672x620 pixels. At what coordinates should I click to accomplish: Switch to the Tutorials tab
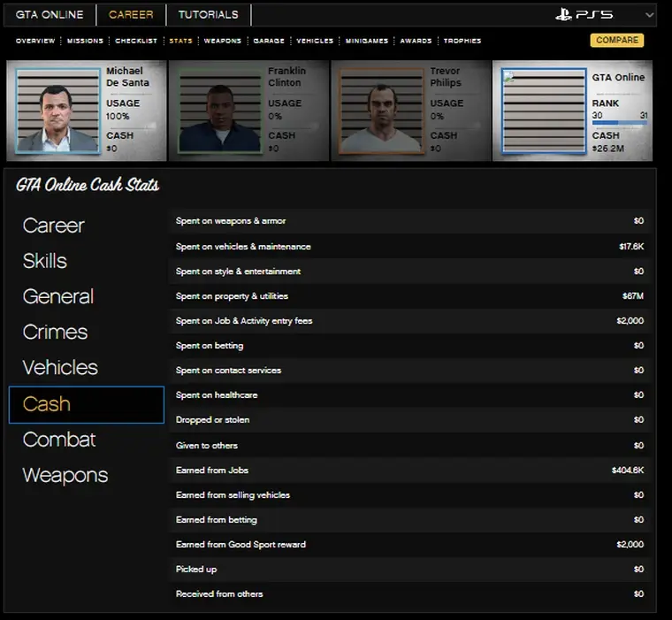coord(208,15)
